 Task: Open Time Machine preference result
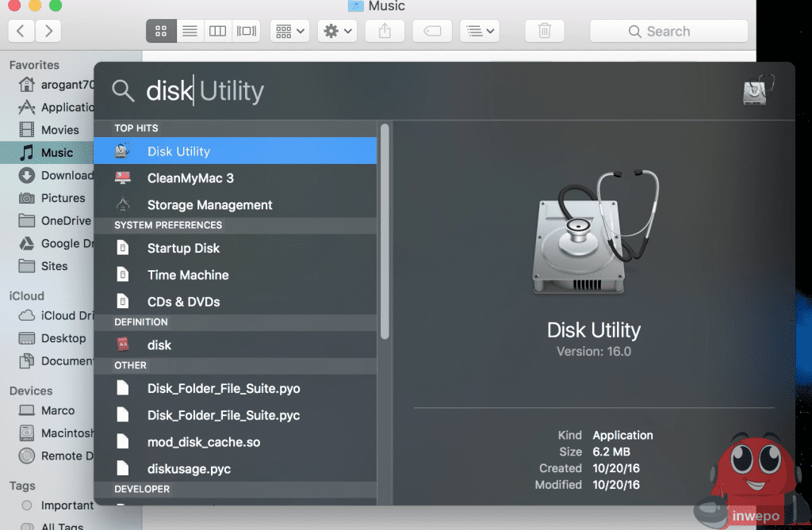point(235,275)
